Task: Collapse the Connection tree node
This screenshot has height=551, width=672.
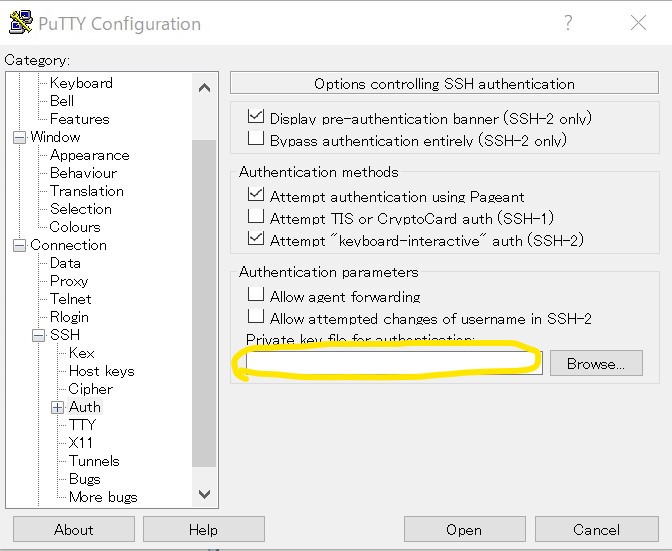Action: 19,246
